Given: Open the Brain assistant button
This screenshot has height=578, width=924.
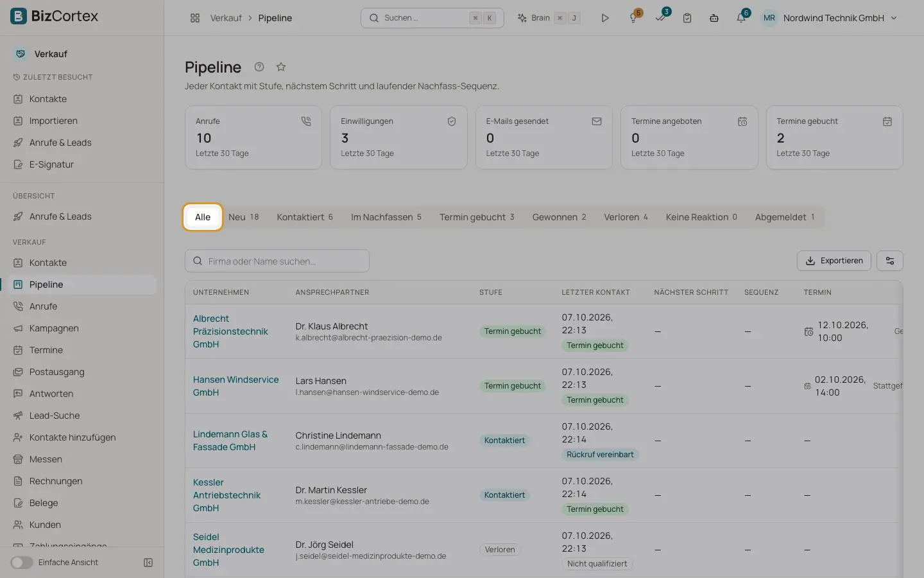Looking at the screenshot, I should tap(549, 18).
